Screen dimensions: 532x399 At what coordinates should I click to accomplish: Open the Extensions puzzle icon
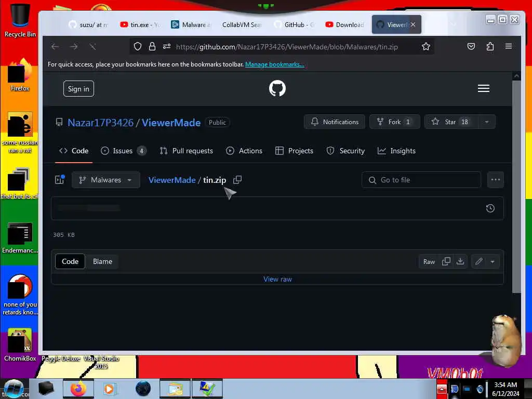(490, 46)
